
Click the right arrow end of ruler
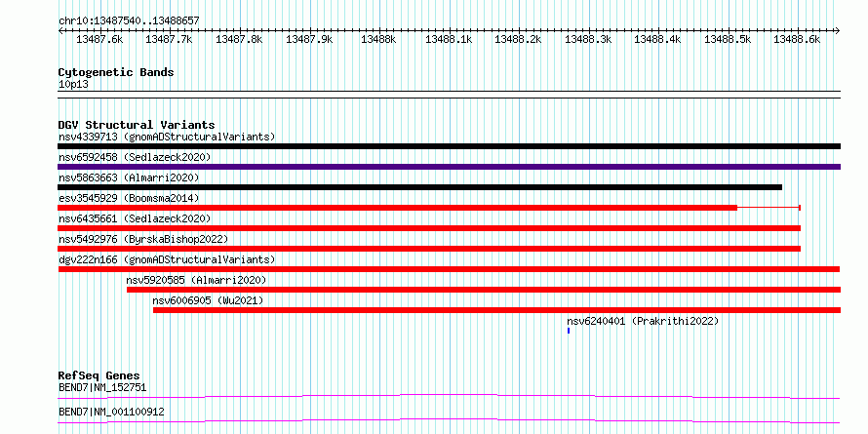[838, 30]
